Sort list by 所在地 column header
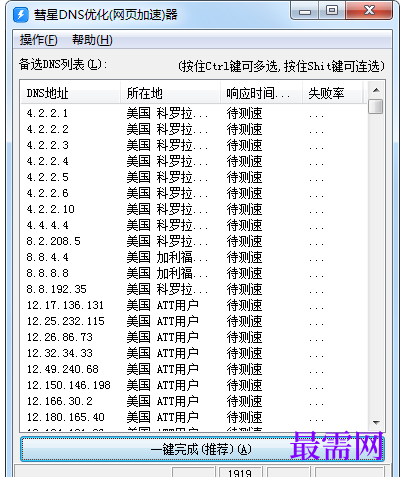This screenshot has width=402, height=477. pyautogui.click(x=170, y=93)
